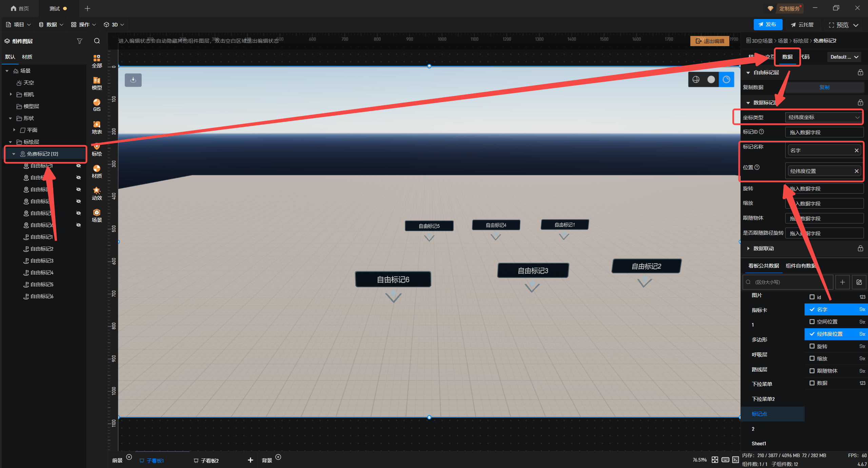
Task: Collapse the 免费标记2 layer tree node
Action: coord(14,154)
